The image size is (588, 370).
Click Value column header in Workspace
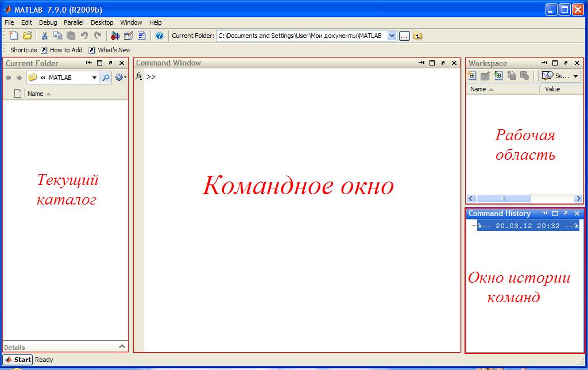562,89
